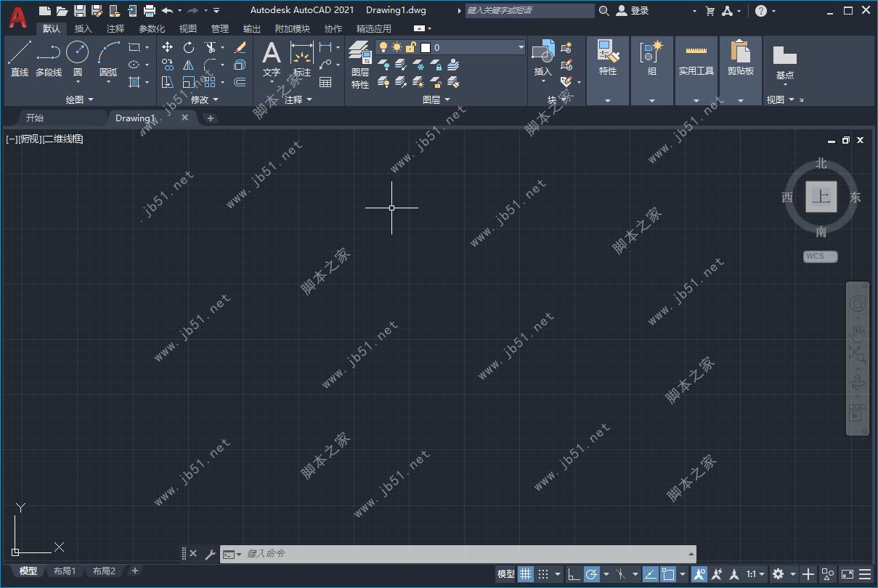Open the 布局1 layout tab

pos(64,571)
